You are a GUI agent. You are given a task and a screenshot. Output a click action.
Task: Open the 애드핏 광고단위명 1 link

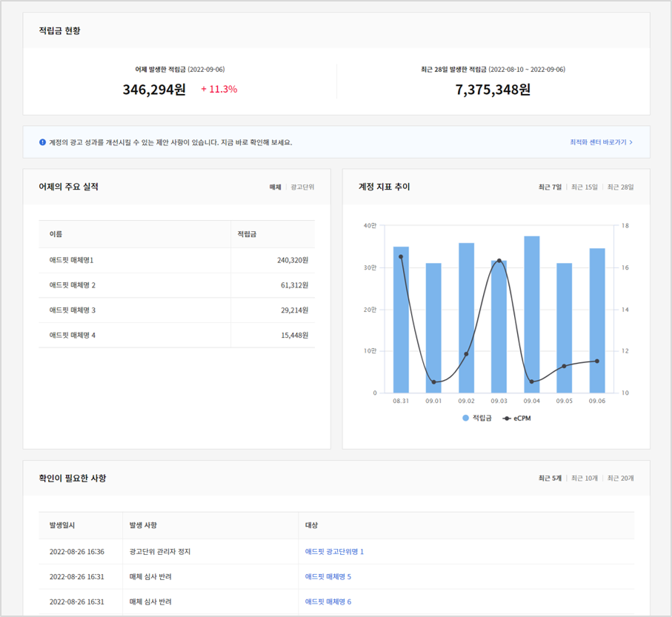(x=334, y=552)
